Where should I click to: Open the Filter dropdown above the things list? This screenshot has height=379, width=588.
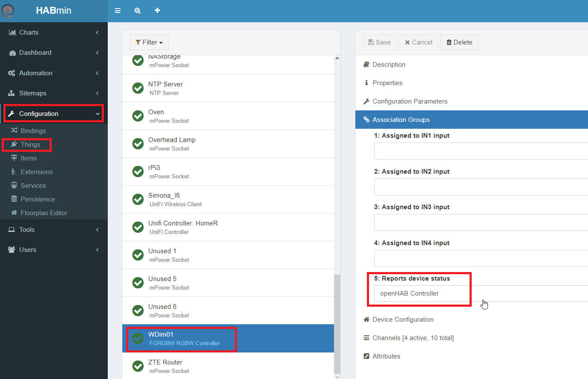149,42
